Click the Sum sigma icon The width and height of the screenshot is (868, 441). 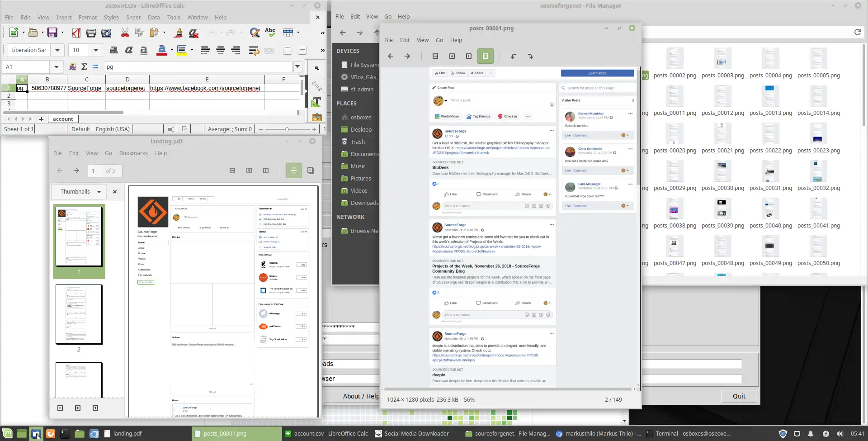click(x=84, y=67)
